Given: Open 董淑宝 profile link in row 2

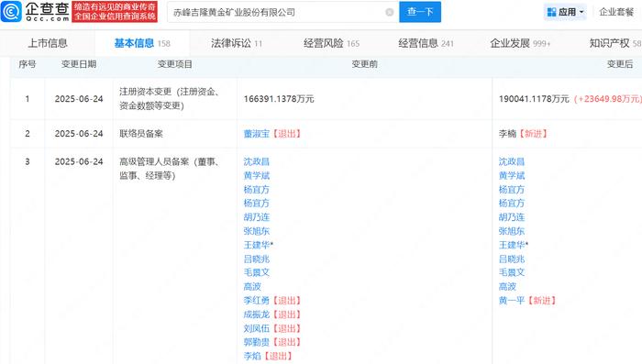Looking at the screenshot, I should [x=257, y=134].
